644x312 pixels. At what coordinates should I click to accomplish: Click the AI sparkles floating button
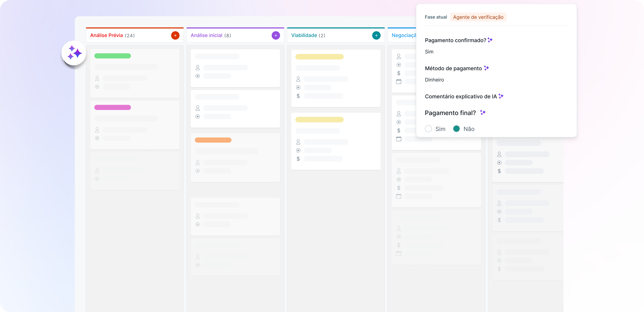click(x=74, y=53)
